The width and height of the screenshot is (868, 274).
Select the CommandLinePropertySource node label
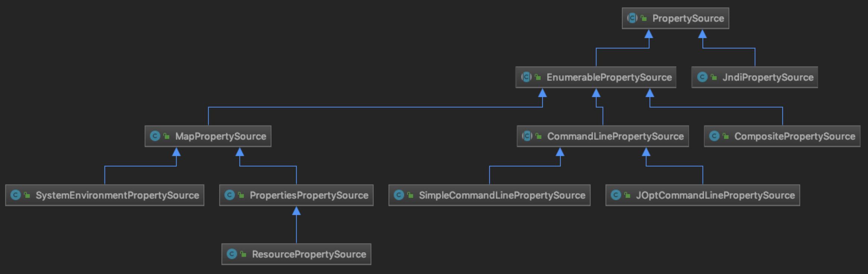pyautogui.click(x=616, y=136)
